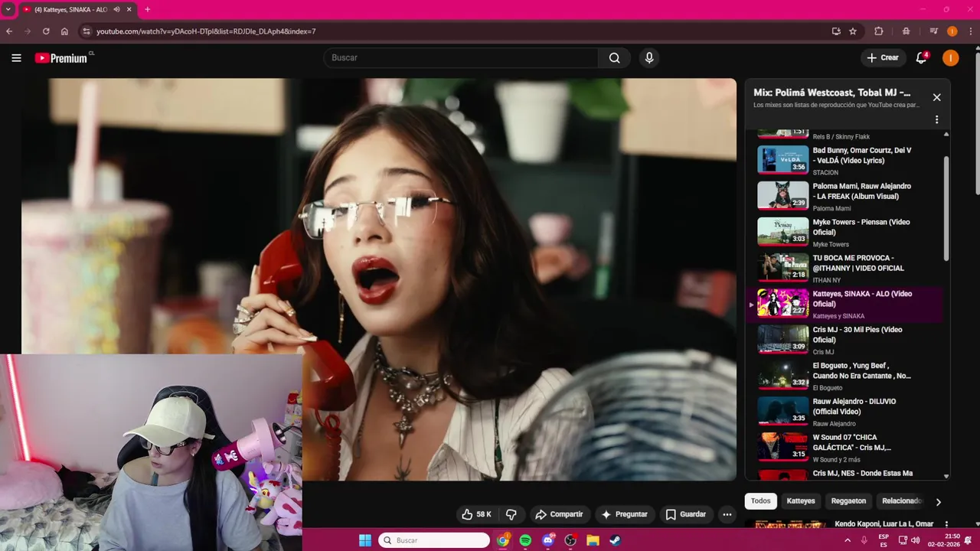Image resolution: width=980 pixels, height=551 pixels.
Task: Open Spotify from the taskbar
Action: coord(525,540)
